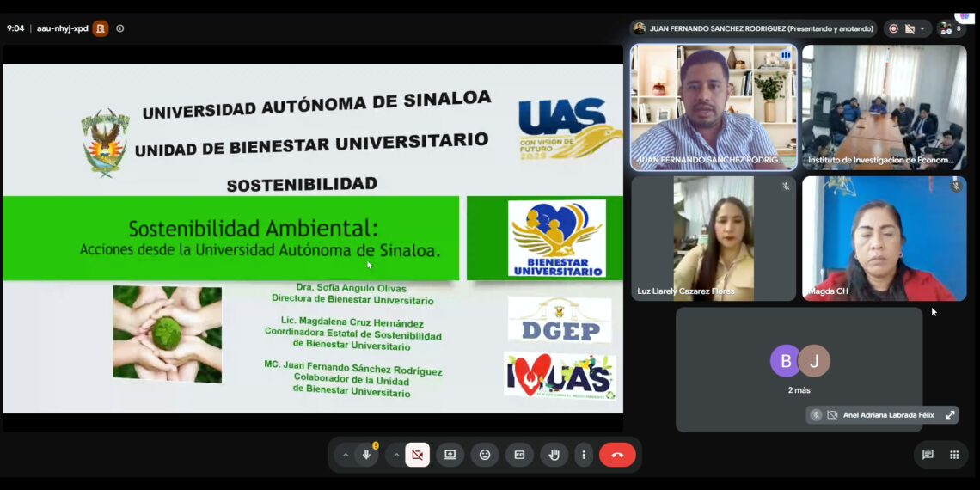Click the muted mic icon on Magda CH tile
The image size is (980, 490).
click(956, 187)
